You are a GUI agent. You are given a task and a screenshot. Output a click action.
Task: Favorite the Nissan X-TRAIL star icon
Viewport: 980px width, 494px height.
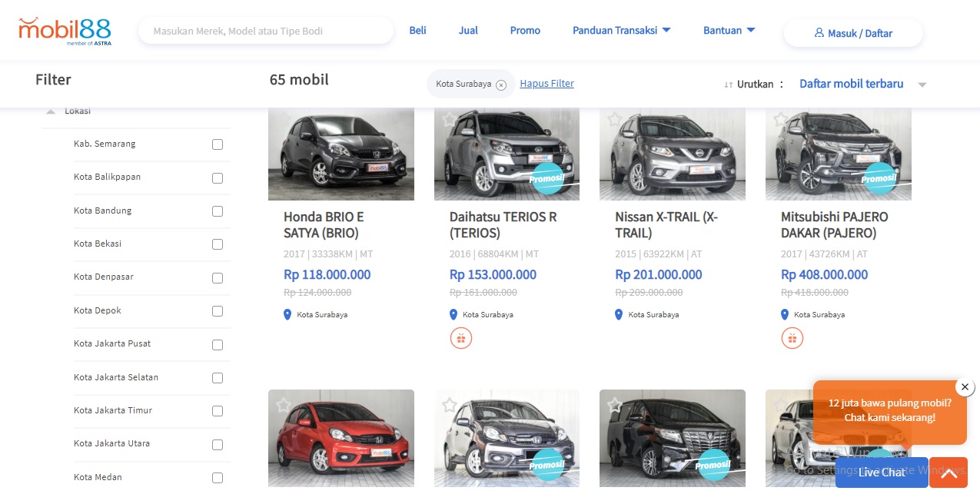(x=614, y=119)
